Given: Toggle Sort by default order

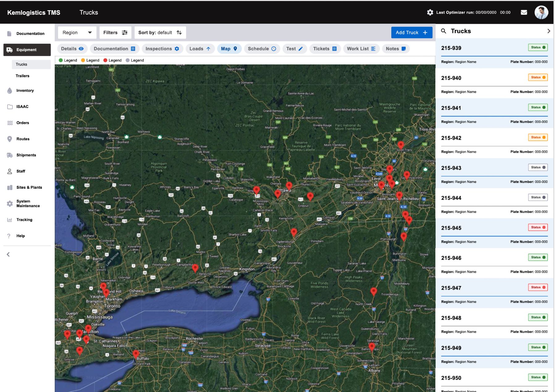Looking at the screenshot, I should 160,32.
